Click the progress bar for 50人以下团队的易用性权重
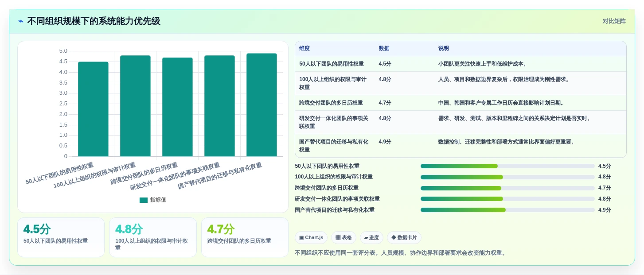 tap(507, 166)
